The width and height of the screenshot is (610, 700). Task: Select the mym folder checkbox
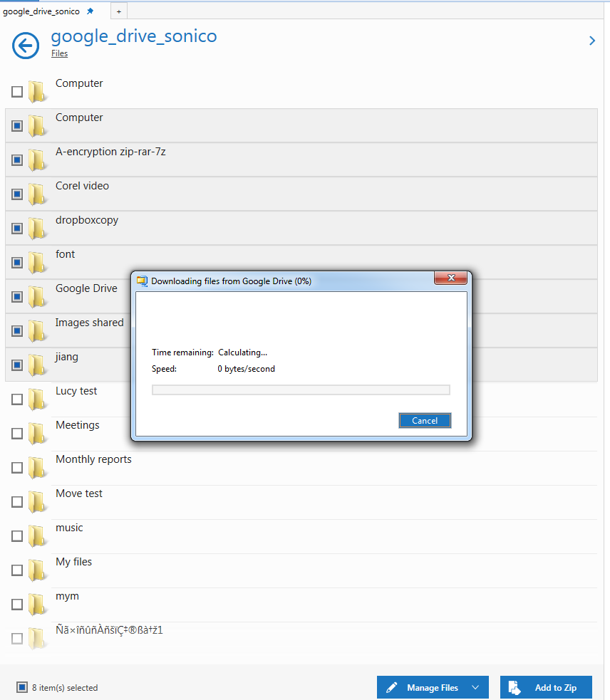tap(17, 604)
